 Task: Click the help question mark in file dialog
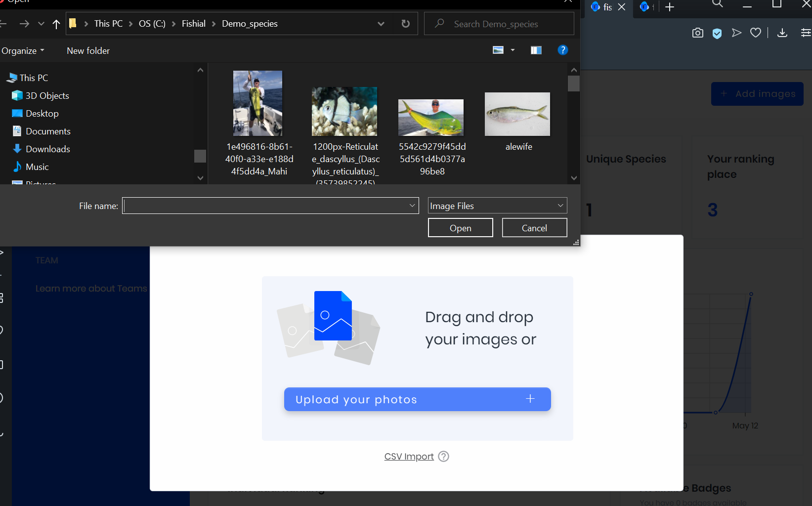(562, 50)
